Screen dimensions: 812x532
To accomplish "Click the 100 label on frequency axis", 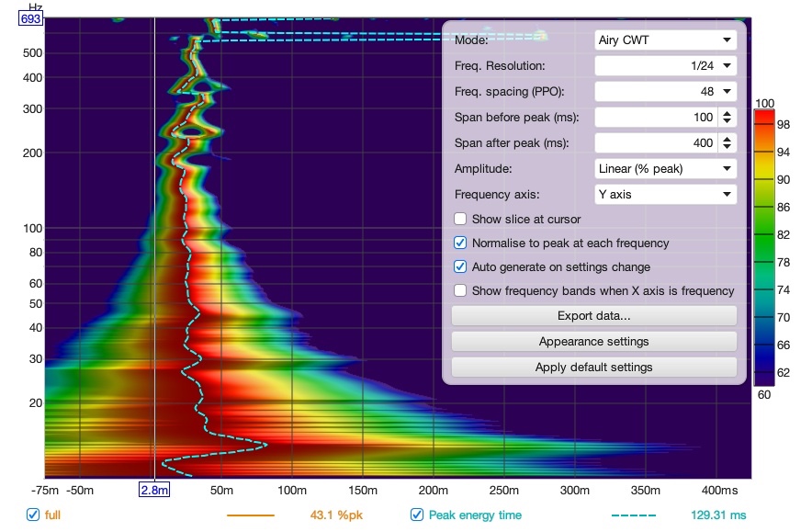I will (33, 229).
